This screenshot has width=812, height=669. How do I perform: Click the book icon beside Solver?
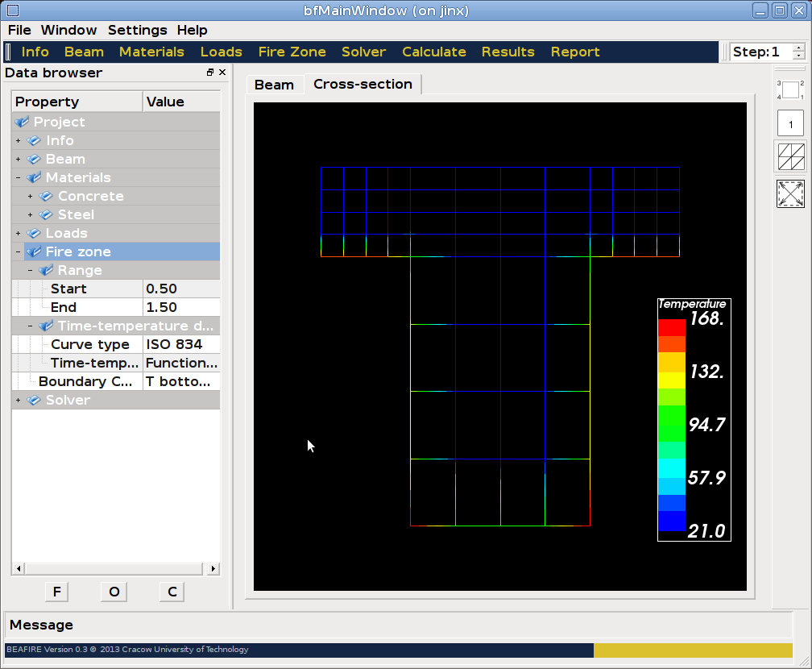point(34,400)
